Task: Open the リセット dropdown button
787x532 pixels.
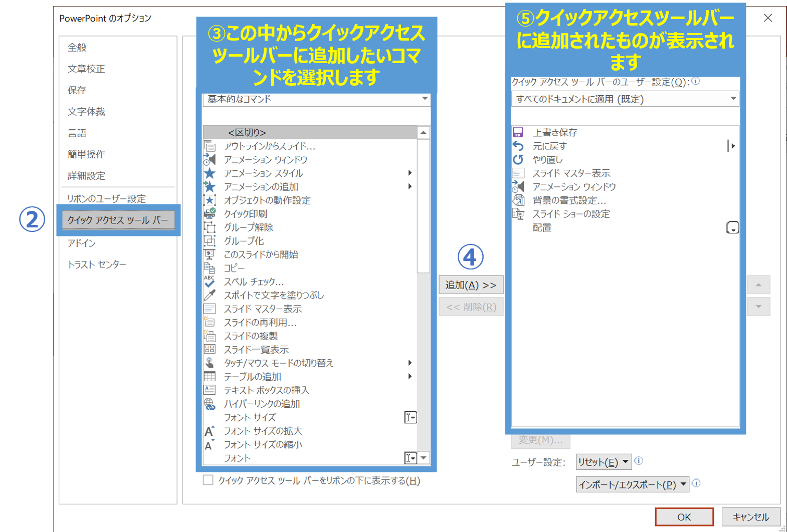Action: (603, 462)
